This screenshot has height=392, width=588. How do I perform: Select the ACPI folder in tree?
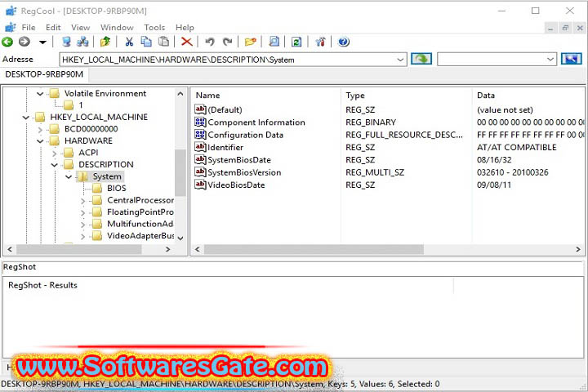coord(88,153)
